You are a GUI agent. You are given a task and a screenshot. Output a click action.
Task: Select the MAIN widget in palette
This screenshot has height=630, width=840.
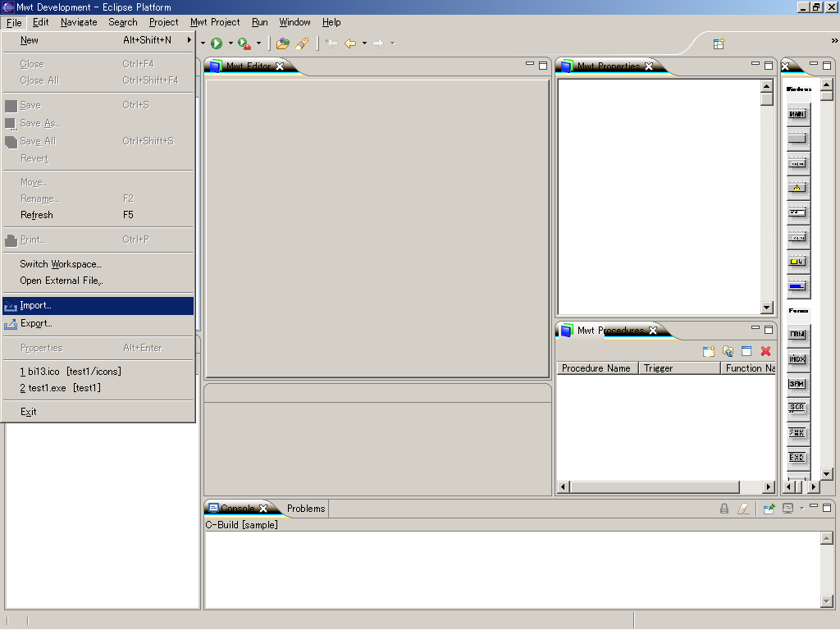click(797, 113)
